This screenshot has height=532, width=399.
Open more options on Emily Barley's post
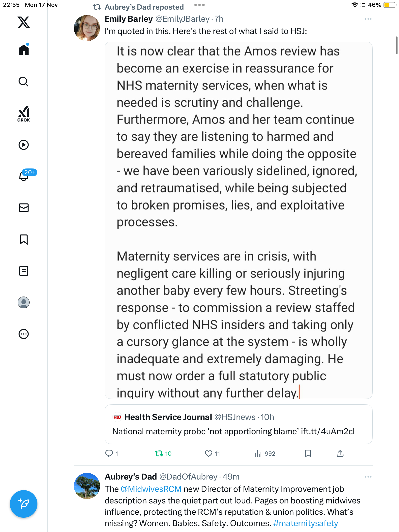[368, 19]
